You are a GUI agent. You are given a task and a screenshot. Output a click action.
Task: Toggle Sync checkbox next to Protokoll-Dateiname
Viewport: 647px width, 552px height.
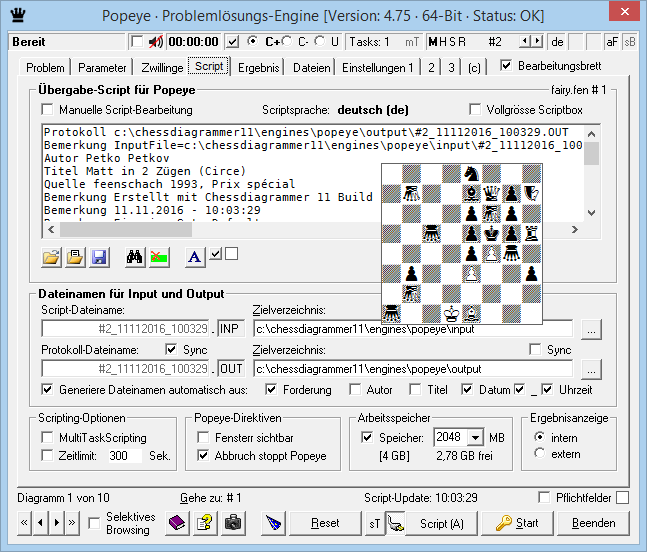pos(171,349)
